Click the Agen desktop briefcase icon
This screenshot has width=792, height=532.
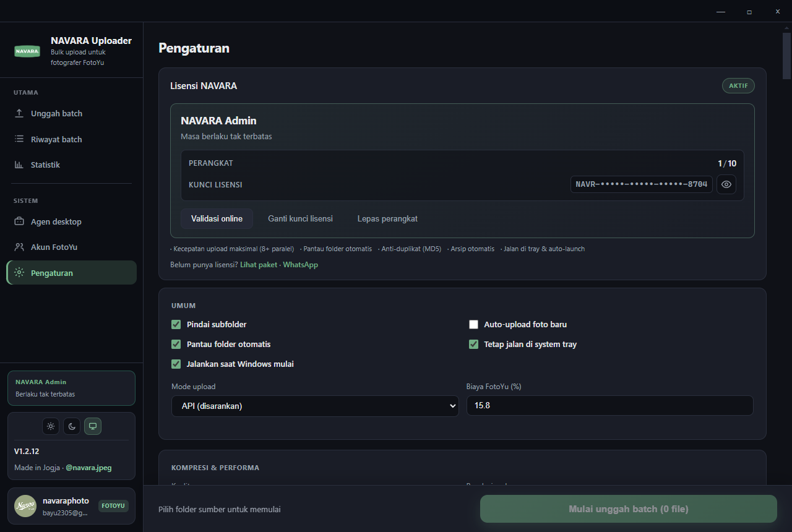point(19,221)
